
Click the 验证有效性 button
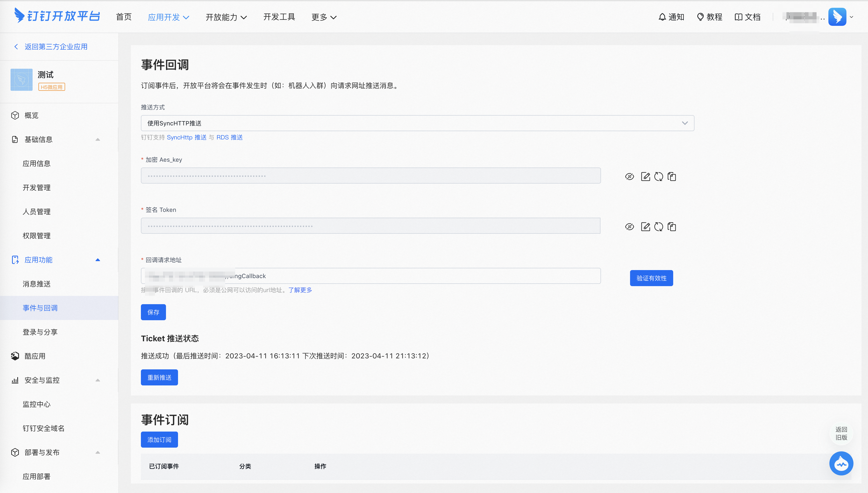651,278
